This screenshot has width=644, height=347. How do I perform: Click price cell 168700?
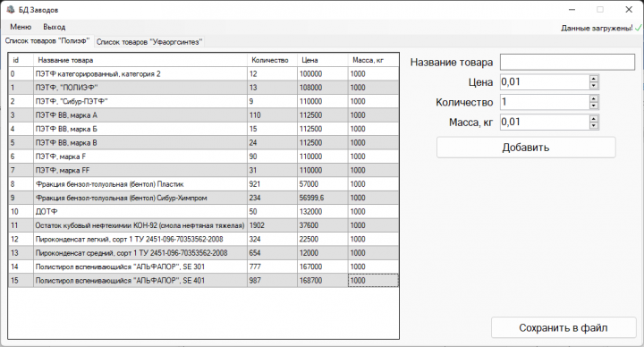point(323,280)
